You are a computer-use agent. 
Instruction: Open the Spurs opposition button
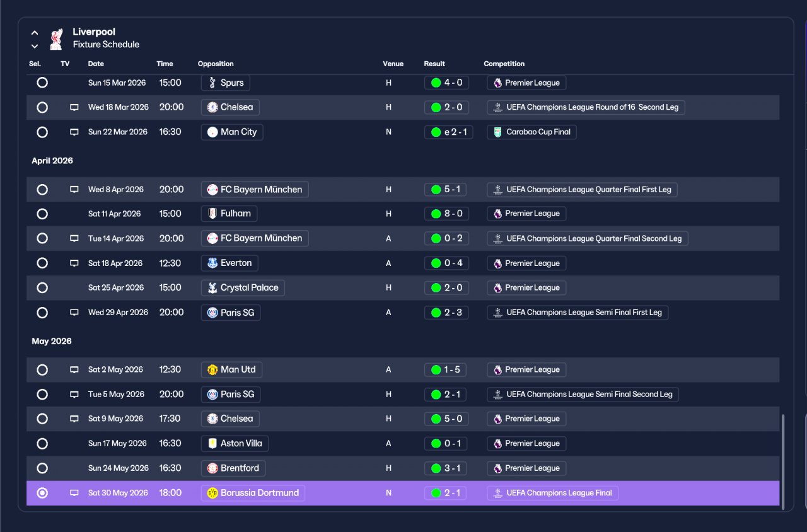225,83
